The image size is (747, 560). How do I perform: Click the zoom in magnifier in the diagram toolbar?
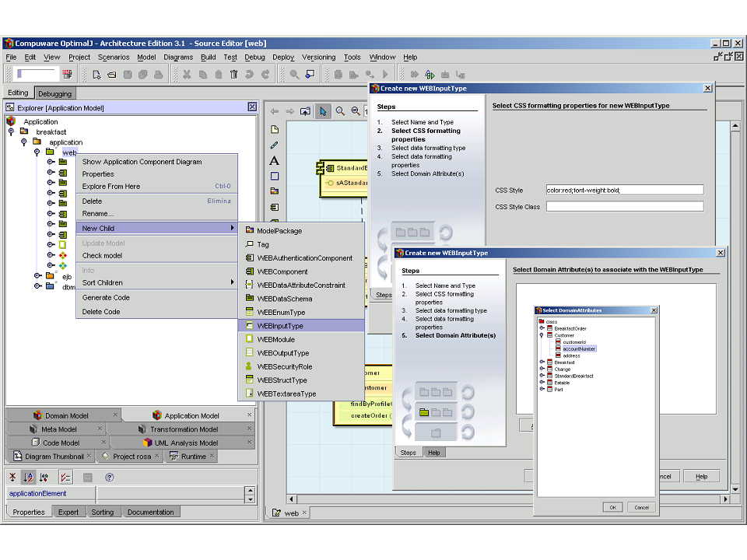point(340,111)
